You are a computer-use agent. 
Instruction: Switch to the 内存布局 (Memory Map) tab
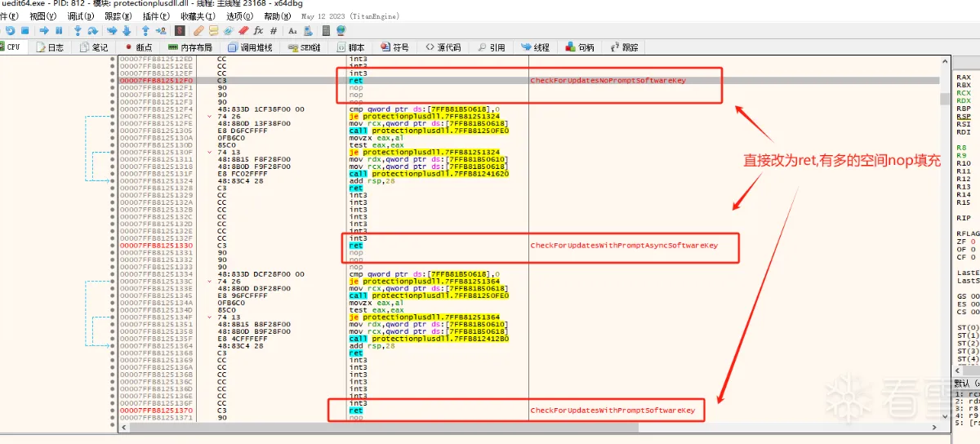point(189,47)
